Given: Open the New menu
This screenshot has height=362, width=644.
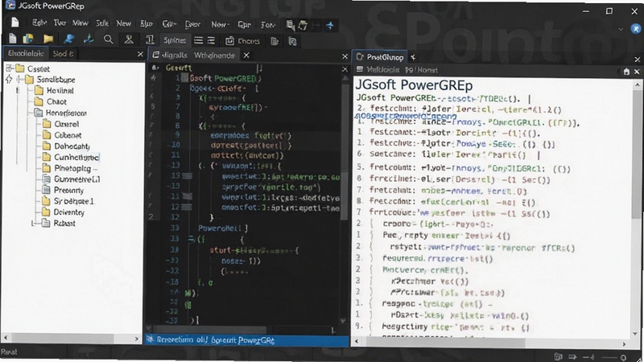Looking at the screenshot, I should tap(124, 23).
